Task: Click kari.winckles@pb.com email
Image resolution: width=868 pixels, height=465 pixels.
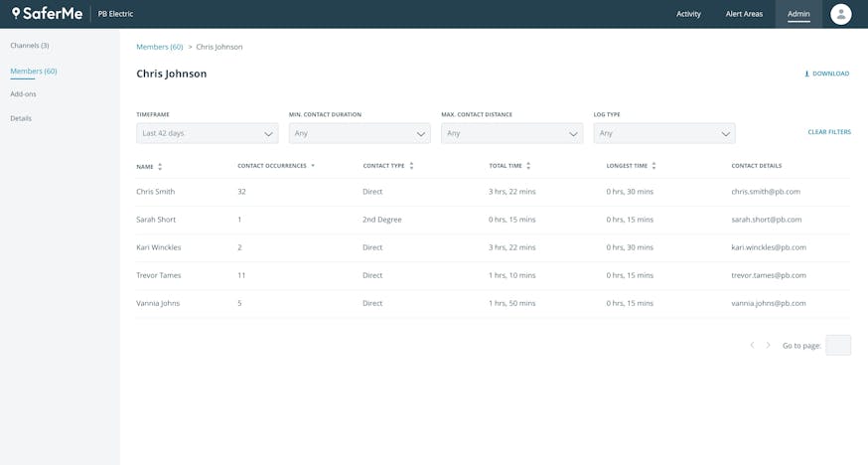Action: (x=769, y=247)
